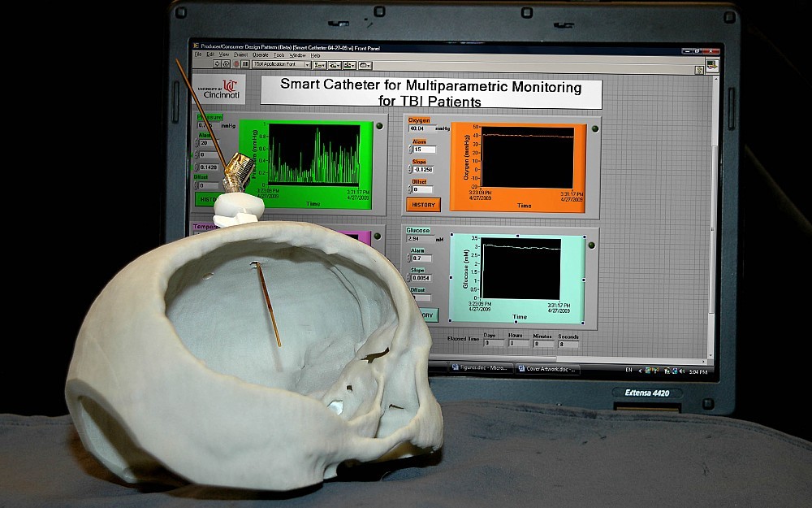Click the Elapsed Time Days field
Image resolution: width=812 pixels, height=508 pixels.
tap(493, 343)
